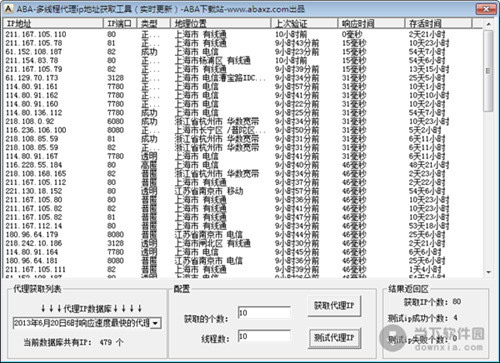Viewport: 500px width, 363px height.
Task: Close the ABA proxy tool window
Action: tap(486, 9)
